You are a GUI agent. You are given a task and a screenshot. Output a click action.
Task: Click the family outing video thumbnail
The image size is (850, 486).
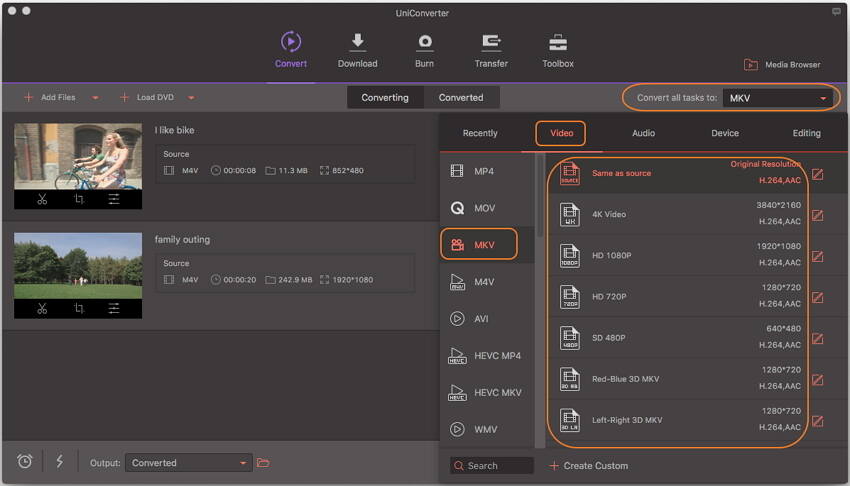coord(78,265)
